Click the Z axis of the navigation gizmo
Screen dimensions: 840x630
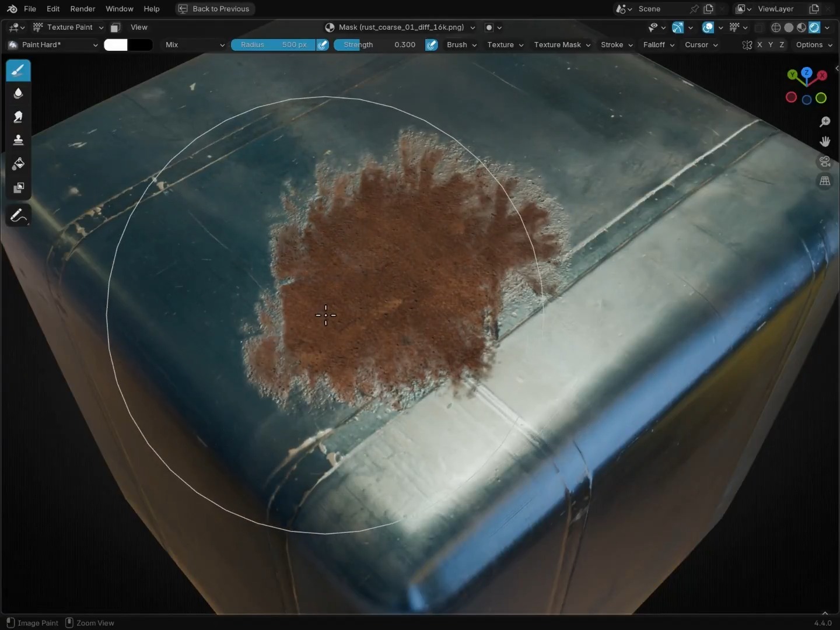click(807, 73)
